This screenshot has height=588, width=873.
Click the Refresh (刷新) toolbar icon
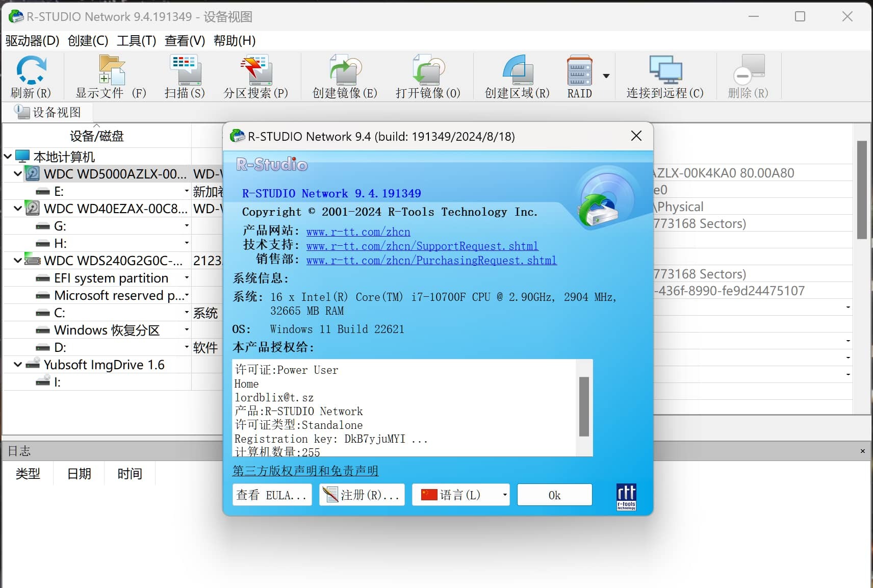[x=31, y=70]
